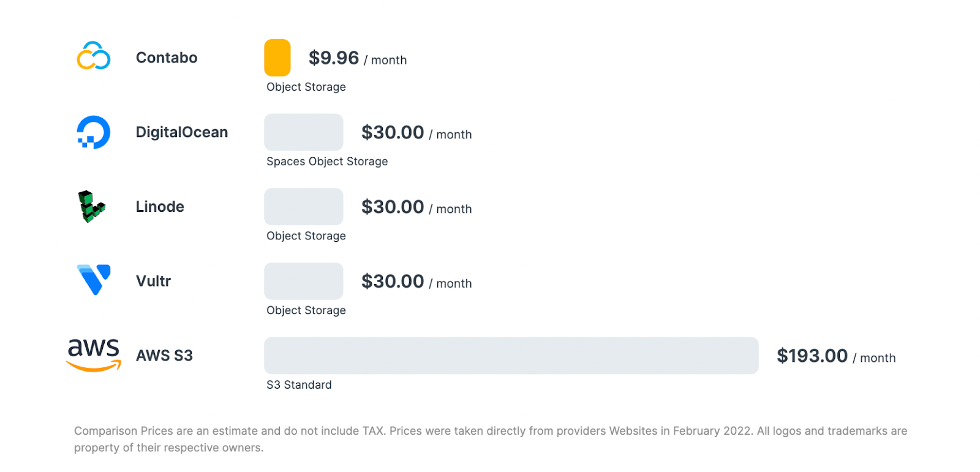The width and height of the screenshot is (980, 472).
Task: Click the Contabo cloud logo
Action: [93, 56]
